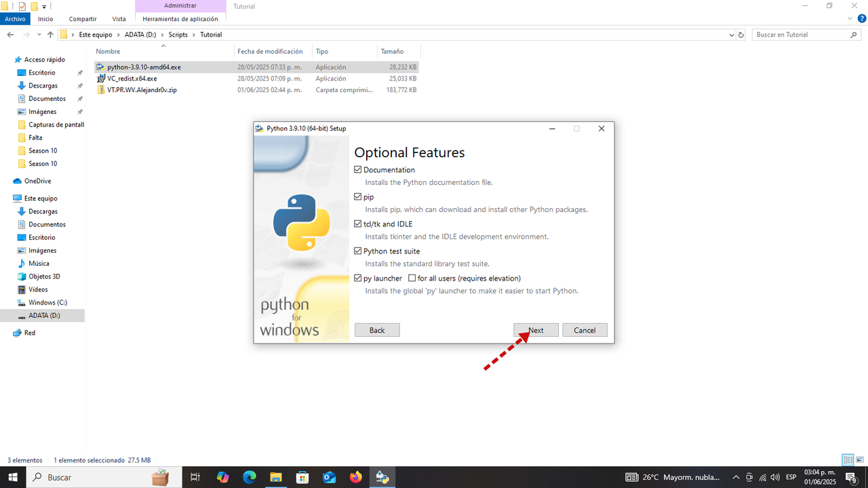868x488 pixels.
Task: Show hidden system tray icons
Action: tap(736, 477)
